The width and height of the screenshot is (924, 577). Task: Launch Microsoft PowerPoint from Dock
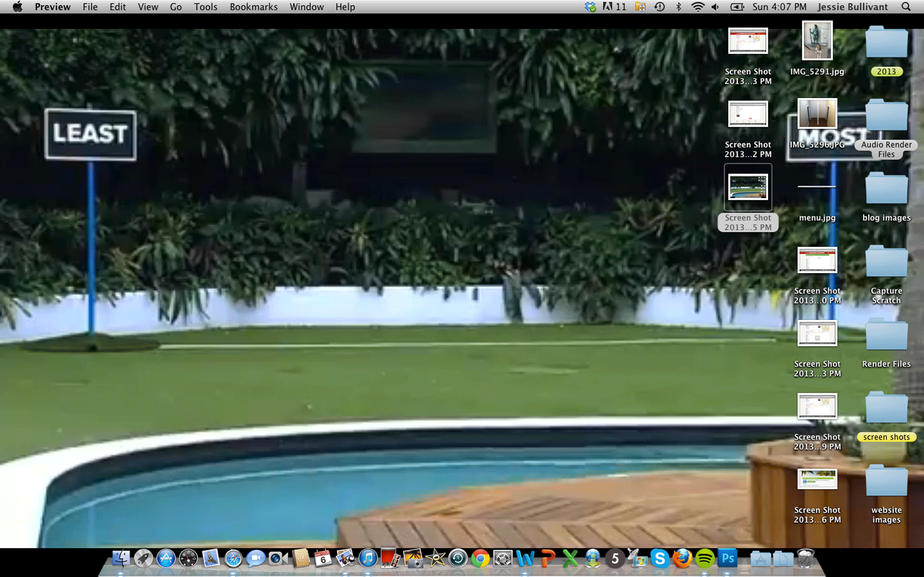point(548,558)
